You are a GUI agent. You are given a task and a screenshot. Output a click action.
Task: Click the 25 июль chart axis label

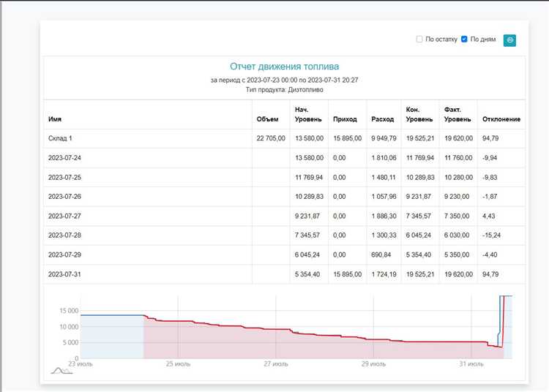point(177,363)
